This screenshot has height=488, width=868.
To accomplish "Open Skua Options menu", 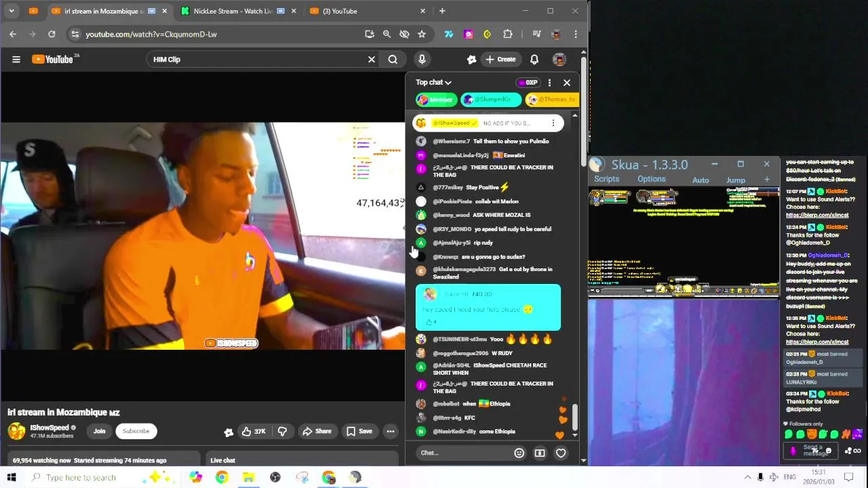I will pyautogui.click(x=651, y=179).
